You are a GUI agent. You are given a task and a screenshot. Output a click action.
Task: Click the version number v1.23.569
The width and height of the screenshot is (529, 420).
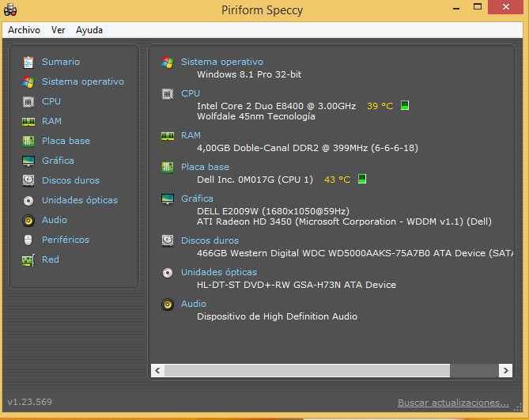30,402
